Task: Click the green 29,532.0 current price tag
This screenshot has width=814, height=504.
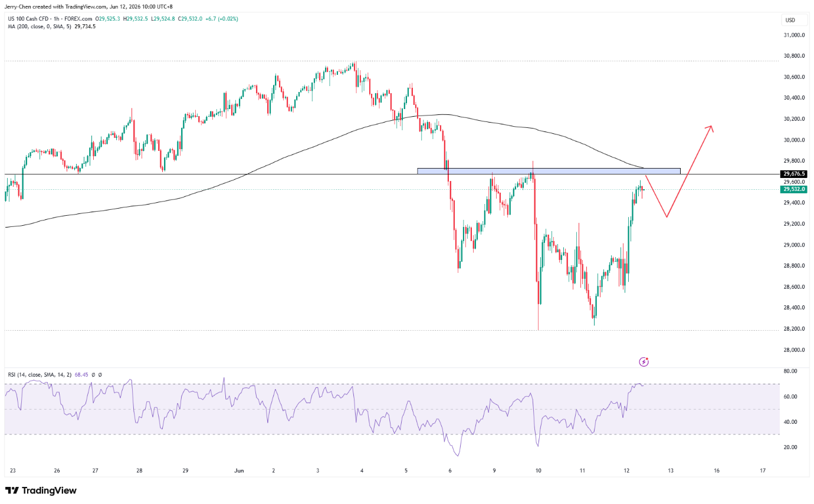Action: (795, 189)
